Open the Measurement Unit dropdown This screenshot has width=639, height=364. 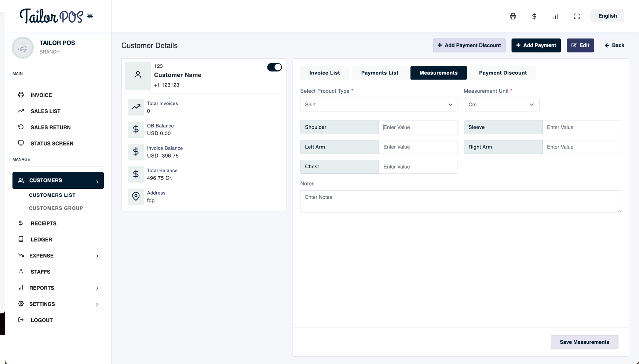501,104
